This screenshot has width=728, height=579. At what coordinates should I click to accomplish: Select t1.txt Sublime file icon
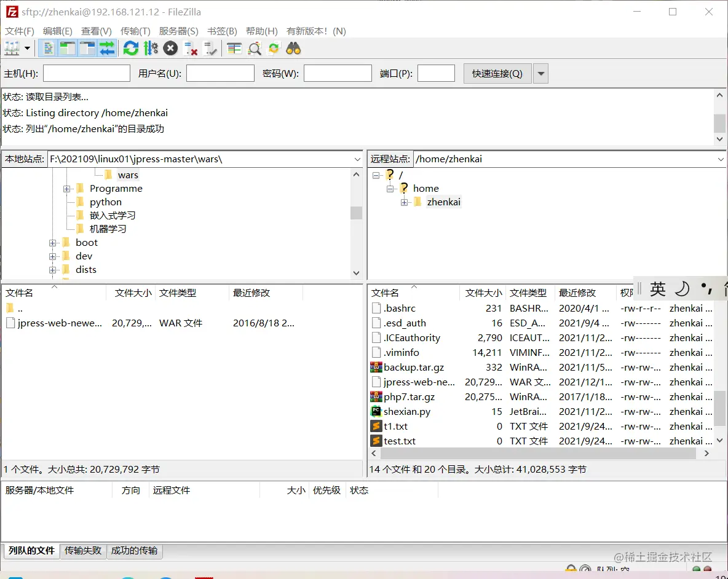pyautogui.click(x=376, y=426)
